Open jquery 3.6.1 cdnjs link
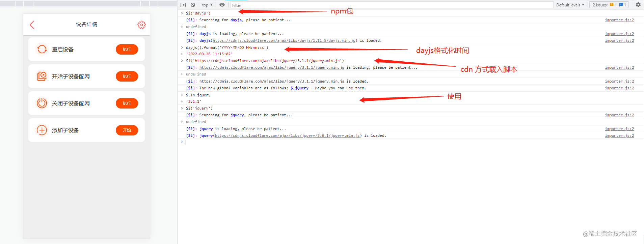Image resolution: width=644 pixels, height=244 pixels. click(287, 135)
